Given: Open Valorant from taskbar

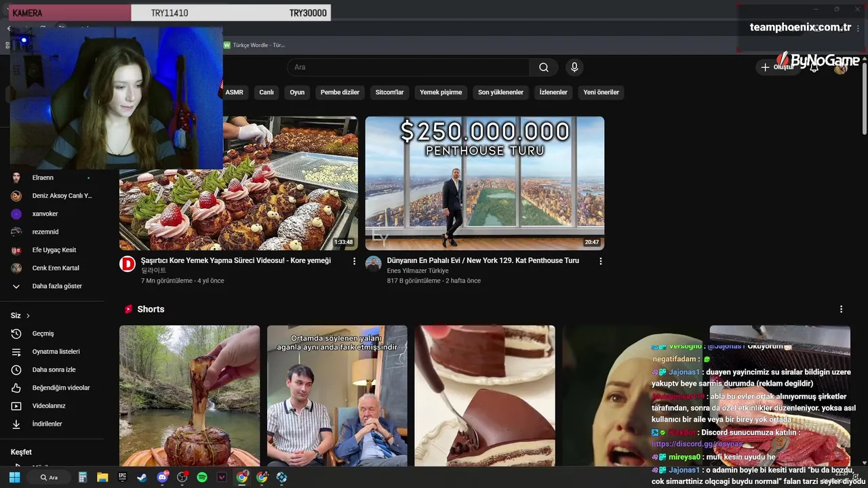Looking at the screenshot, I should [222, 477].
